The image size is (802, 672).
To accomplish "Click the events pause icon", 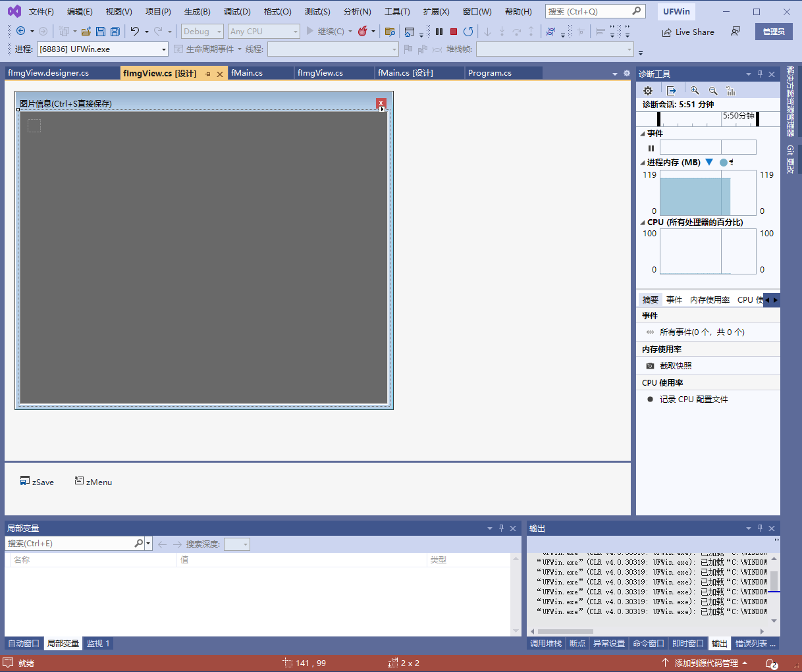I will 651,148.
